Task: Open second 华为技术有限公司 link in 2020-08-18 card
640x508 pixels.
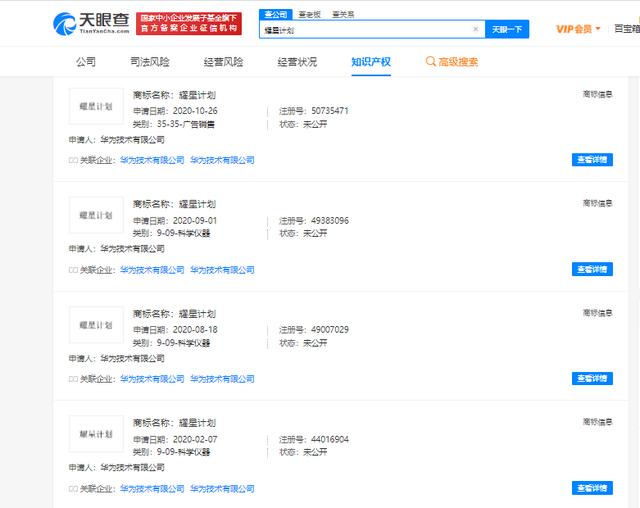Action: point(222,379)
